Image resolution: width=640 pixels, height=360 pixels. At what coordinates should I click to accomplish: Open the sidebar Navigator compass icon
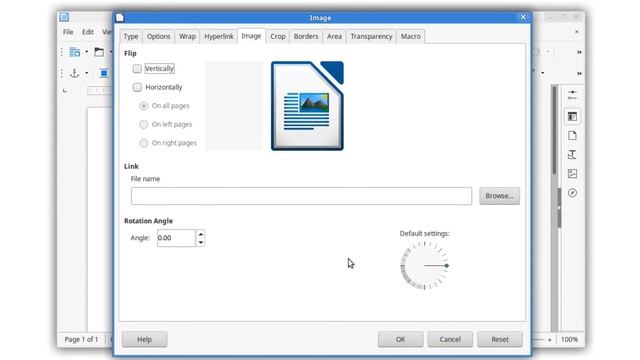[x=572, y=193]
